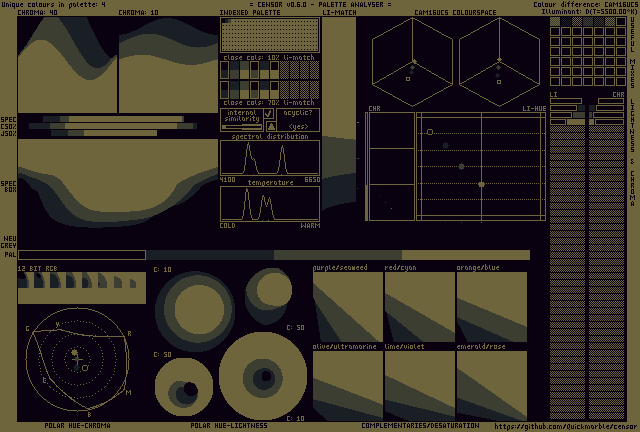Click the CAM16UCS COLOURSPACE heading
Viewport: 640px width, 432px height.
click(x=455, y=12)
